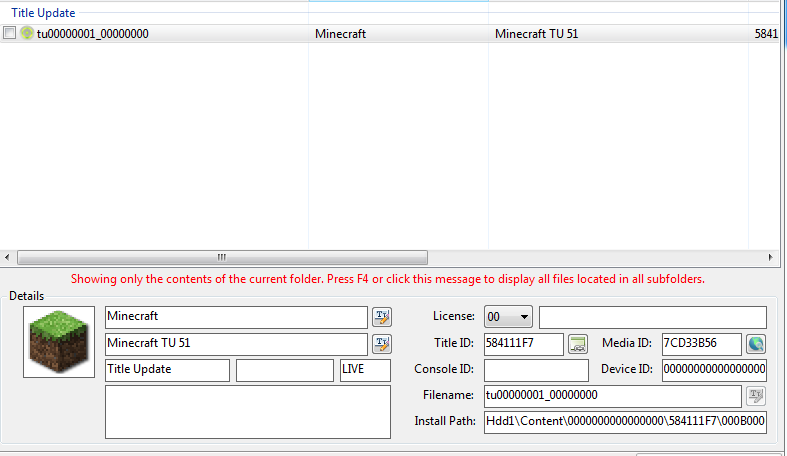The image size is (787, 456).
Task: Click the lookup icon next to Title ID
Action: point(577,344)
